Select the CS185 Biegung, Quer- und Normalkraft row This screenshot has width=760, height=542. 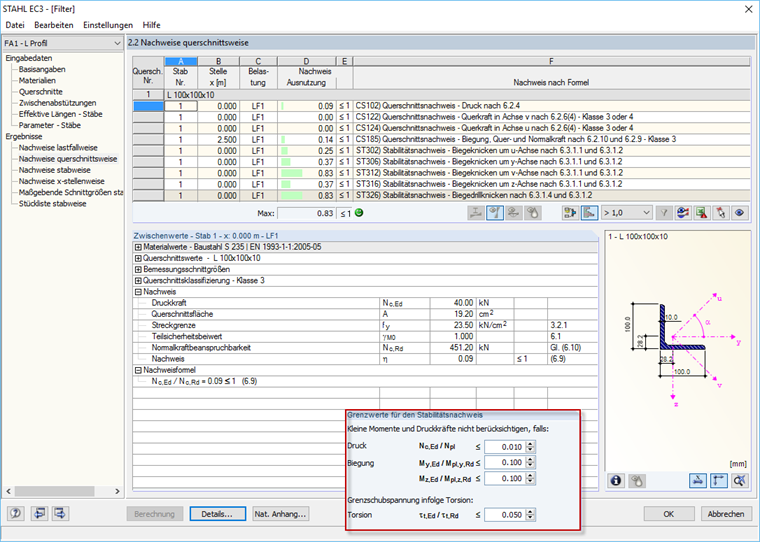point(441,140)
